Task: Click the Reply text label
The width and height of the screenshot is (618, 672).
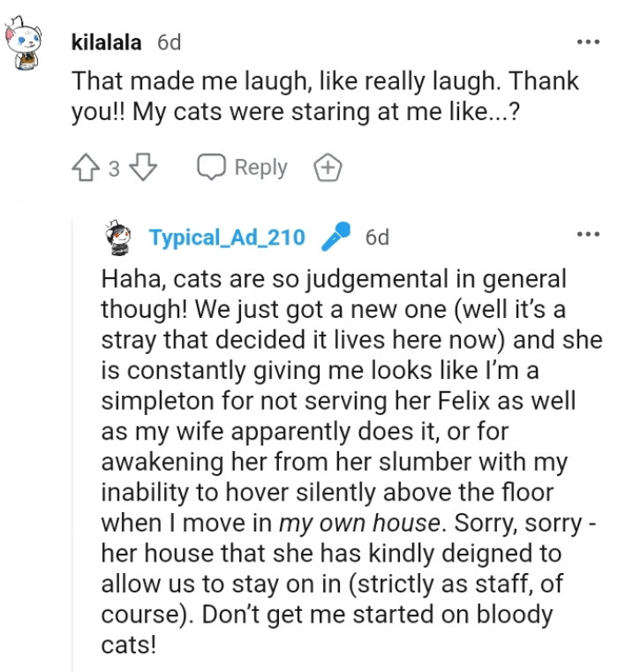Action: 260,168
